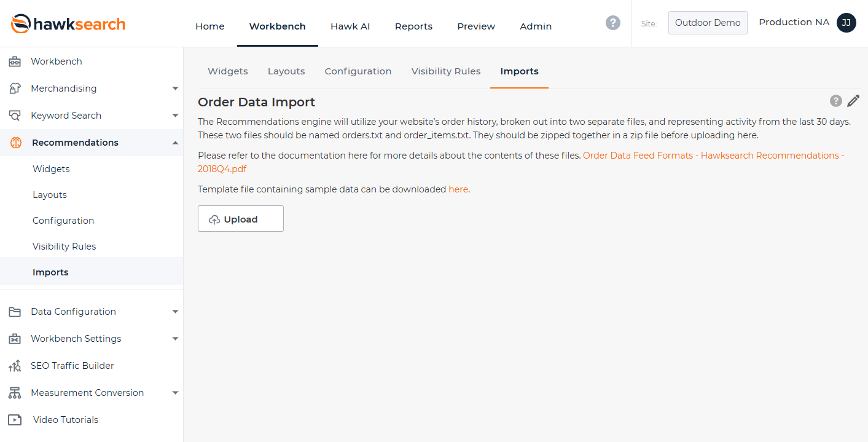Viewport: 868px width, 442px height.
Task: Open Hawk AI in top navigation
Action: click(350, 26)
